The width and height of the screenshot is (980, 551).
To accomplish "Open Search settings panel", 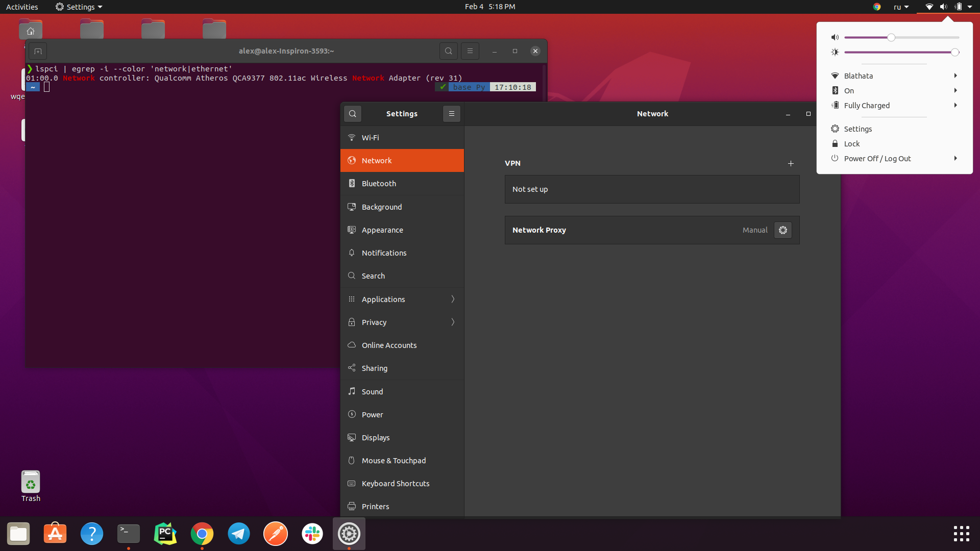I will point(402,275).
